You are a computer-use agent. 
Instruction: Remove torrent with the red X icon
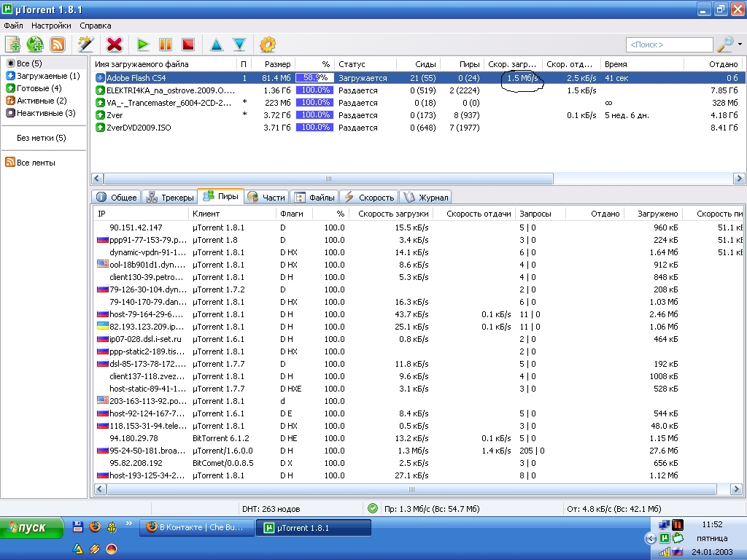pos(115,44)
